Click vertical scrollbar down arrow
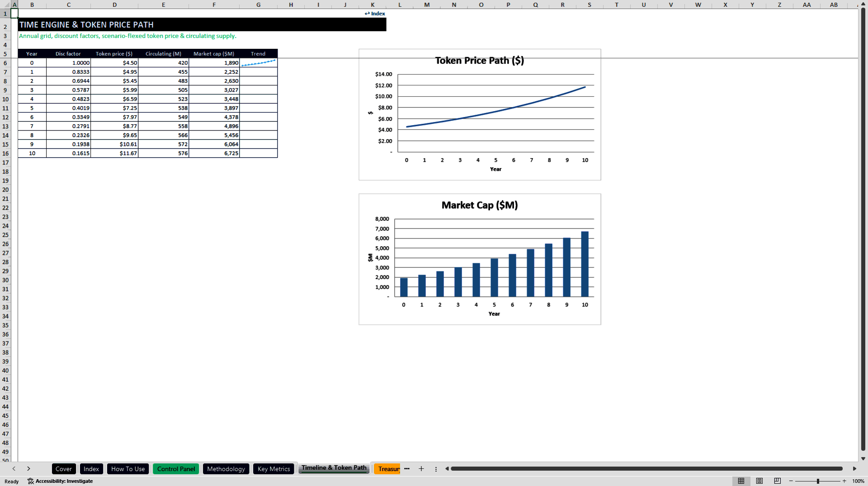868x486 pixels. 863,458
